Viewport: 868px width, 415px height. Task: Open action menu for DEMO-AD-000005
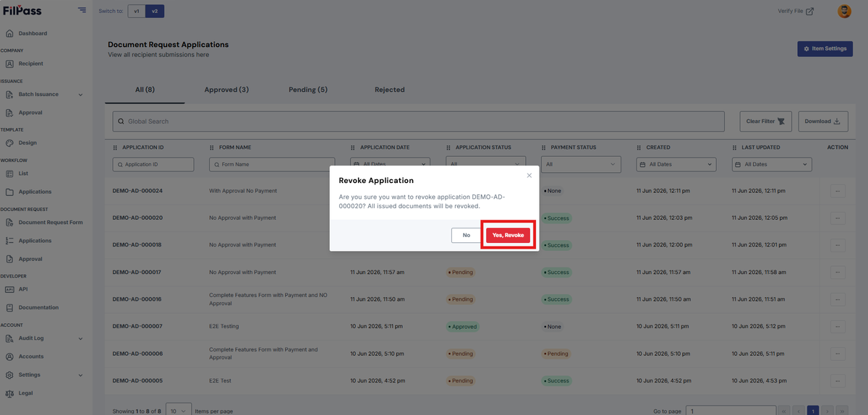pos(838,381)
